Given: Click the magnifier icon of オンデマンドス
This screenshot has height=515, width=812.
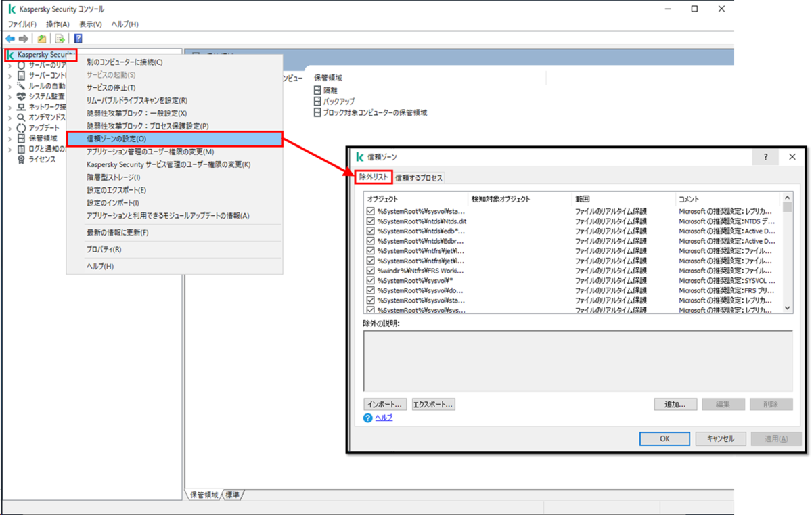Looking at the screenshot, I should tap(21, 117).
